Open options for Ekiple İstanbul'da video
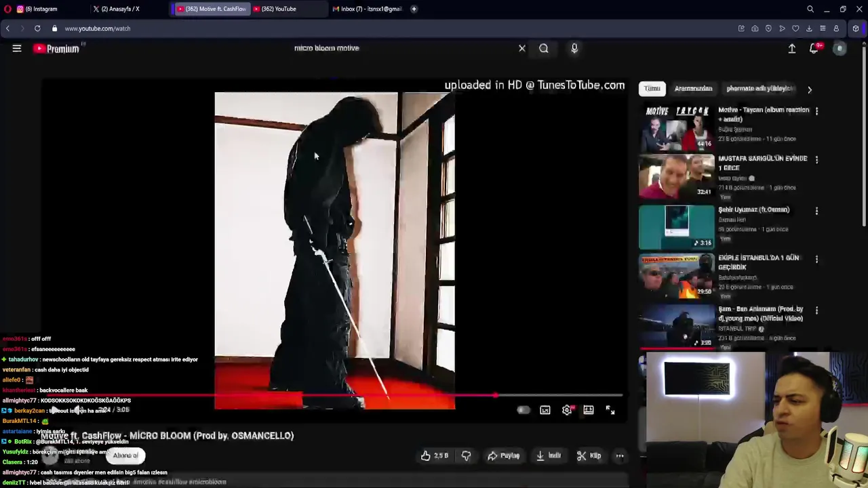This screenshot has height=488, width=868. 816,259
